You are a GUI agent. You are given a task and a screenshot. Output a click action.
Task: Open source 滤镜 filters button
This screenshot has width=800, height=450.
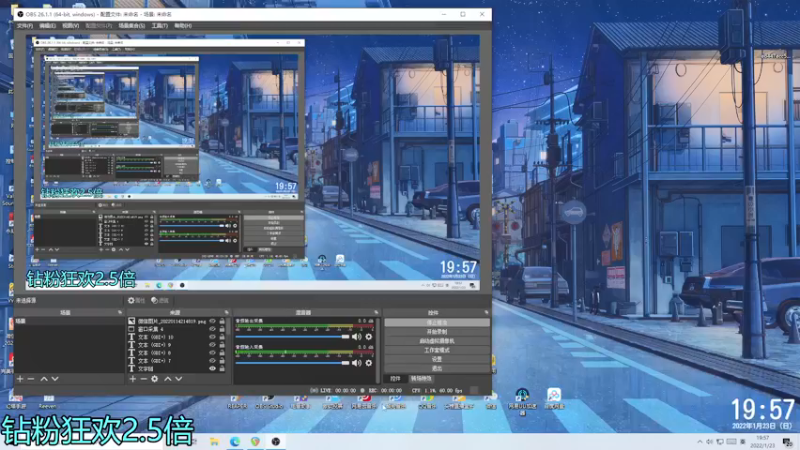click(160, 301)
